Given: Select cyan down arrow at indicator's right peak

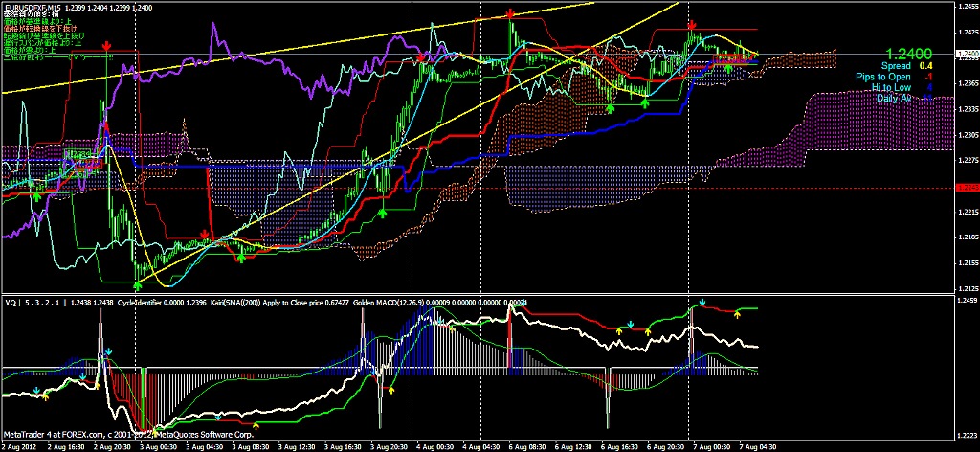Looking at the screenshot, I should 702,302.
